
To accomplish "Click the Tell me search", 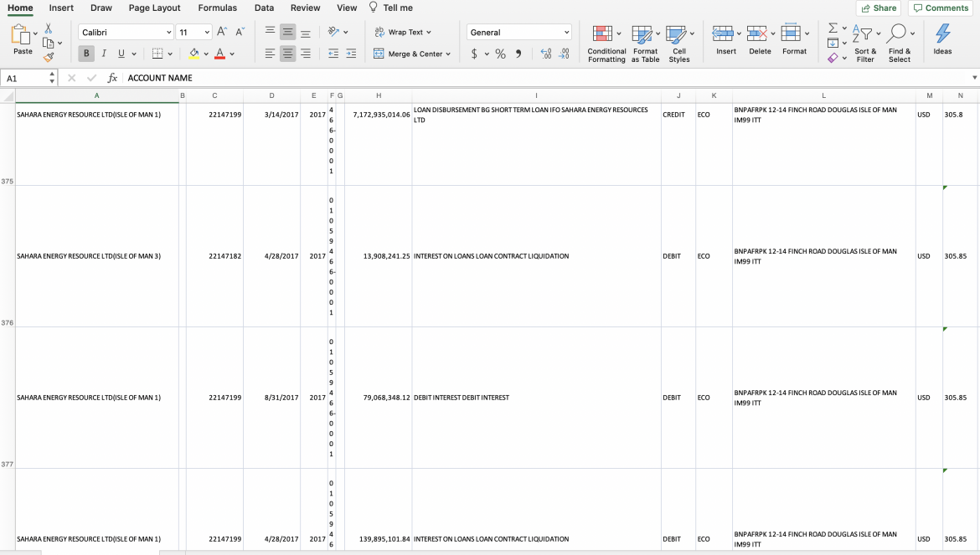I will pyautogui.click(x=390, y=8).
